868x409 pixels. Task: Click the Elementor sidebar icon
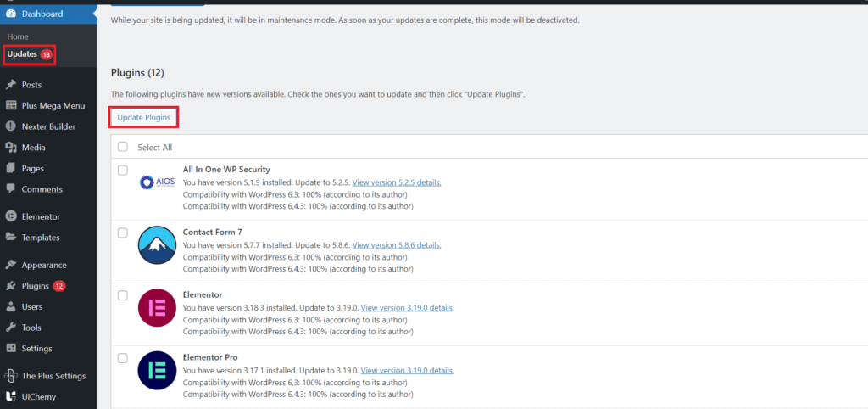(x=10, y=216)
